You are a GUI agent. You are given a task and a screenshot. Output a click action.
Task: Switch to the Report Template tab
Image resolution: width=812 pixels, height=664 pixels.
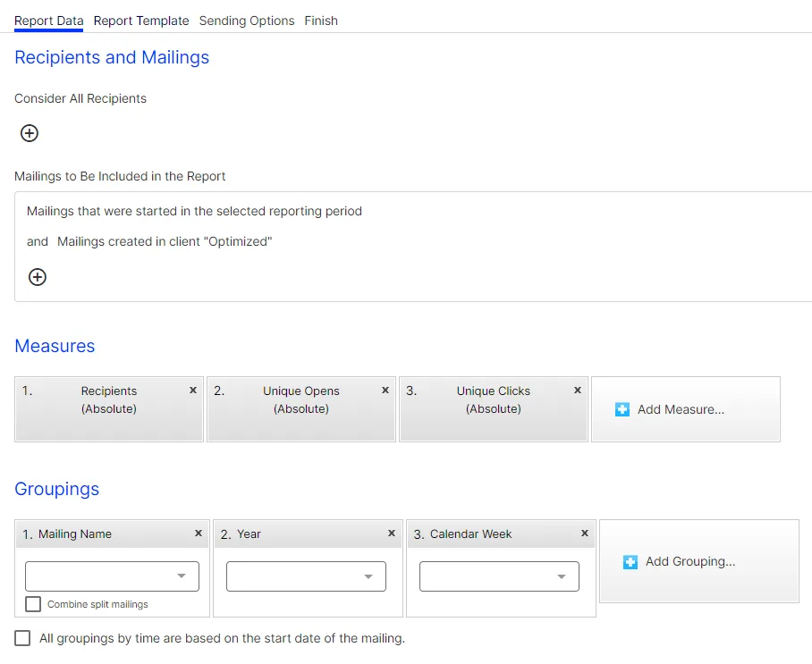[141, 21]
